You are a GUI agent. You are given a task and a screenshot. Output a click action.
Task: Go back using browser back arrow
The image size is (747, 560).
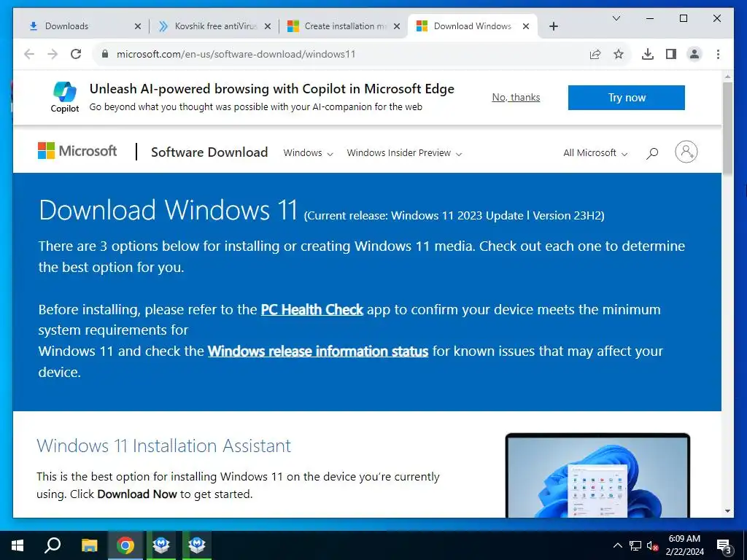tap(29, 54)
